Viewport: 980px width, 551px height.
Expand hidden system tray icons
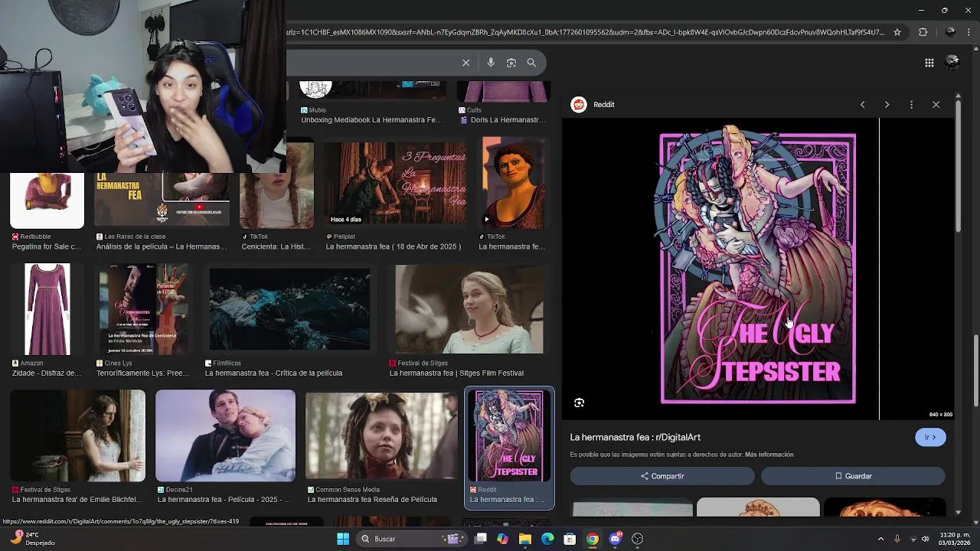[880, 539]
